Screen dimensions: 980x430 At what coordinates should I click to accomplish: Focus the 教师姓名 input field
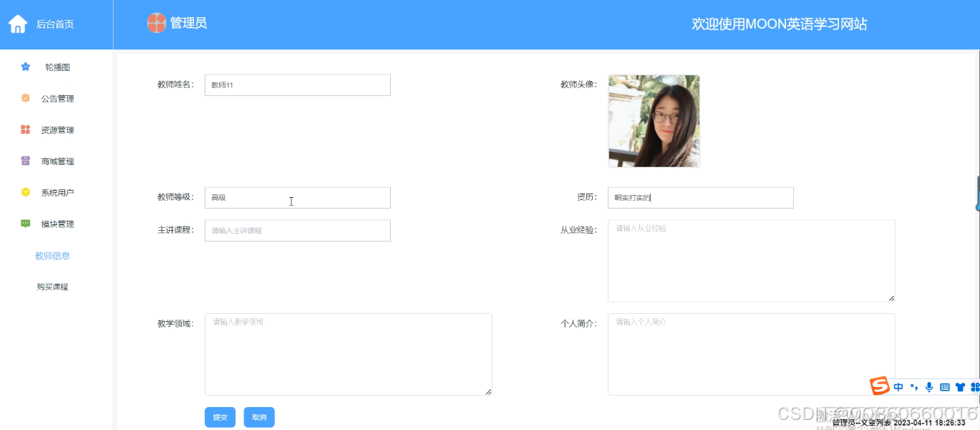[298, 85]
